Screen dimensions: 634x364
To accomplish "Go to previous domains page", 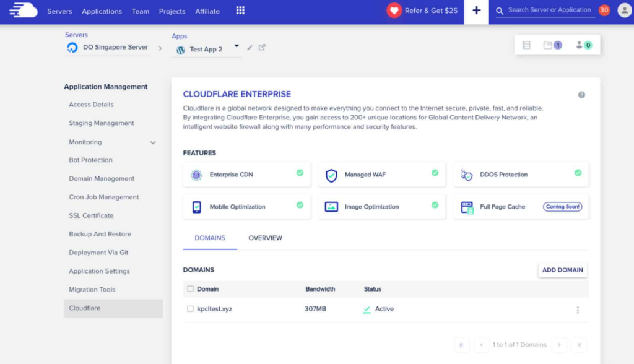I will point(481,345).
